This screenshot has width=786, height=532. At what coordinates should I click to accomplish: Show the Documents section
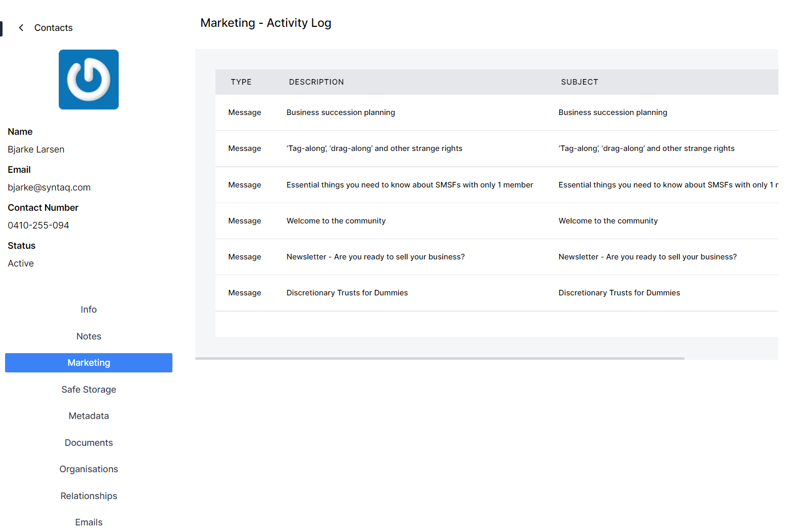click(89, 443)
